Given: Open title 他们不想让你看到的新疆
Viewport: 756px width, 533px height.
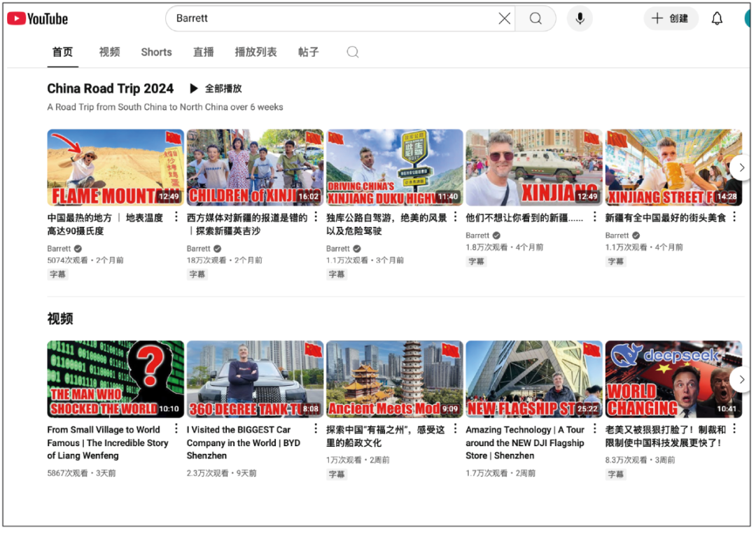Looking at the screenshot, I should (524, 218).
